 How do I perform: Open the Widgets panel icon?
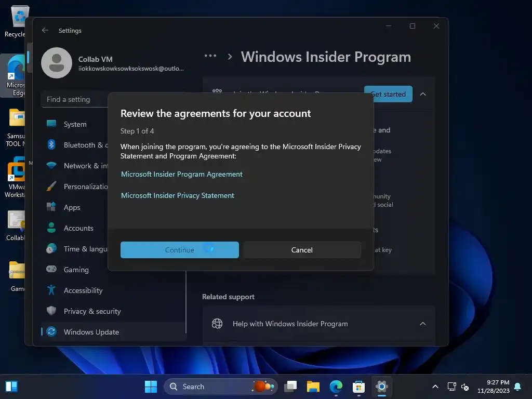coord(11,387)
